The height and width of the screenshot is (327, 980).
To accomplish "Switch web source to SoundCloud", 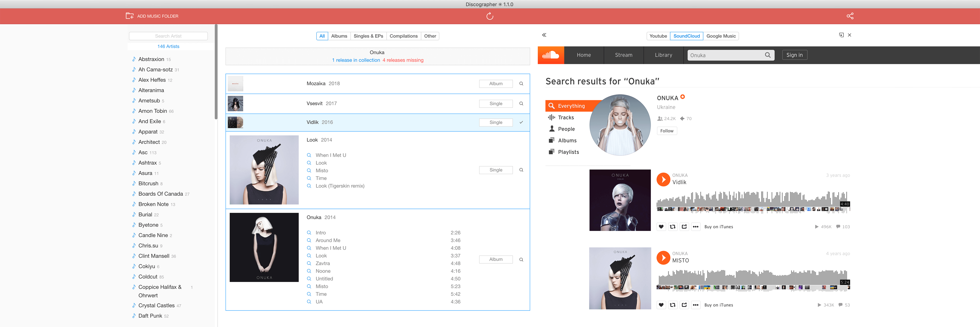I will (x=686, y=36).
